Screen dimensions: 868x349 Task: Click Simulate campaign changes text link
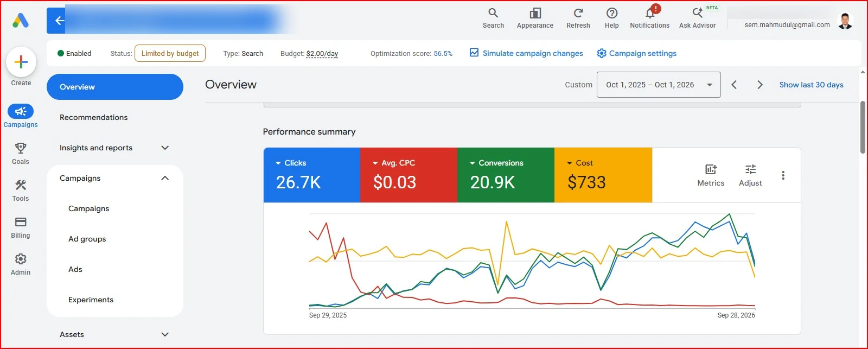point(533,53)
